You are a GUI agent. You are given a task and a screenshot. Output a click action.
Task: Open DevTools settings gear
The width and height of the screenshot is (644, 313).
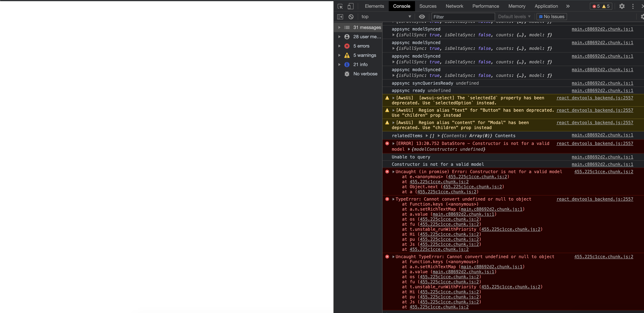tap(622, 6)
